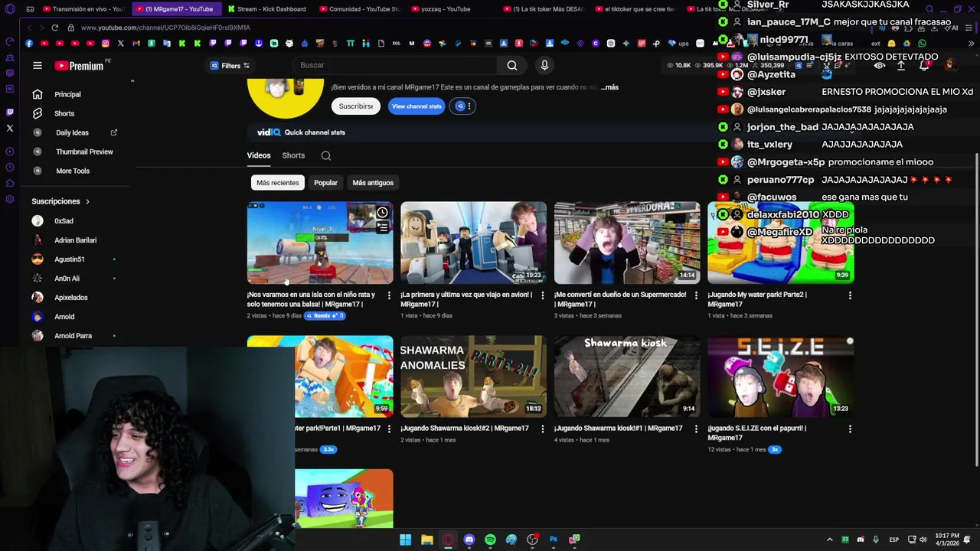The image size is (980, 551).
Task: Switch to 'yozzaq - YouTube' browser tab
Action: point(450,9)
